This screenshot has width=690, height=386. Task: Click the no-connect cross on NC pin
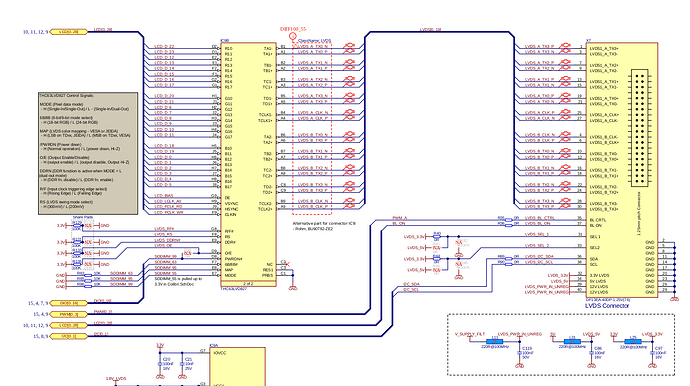point(287,265)
